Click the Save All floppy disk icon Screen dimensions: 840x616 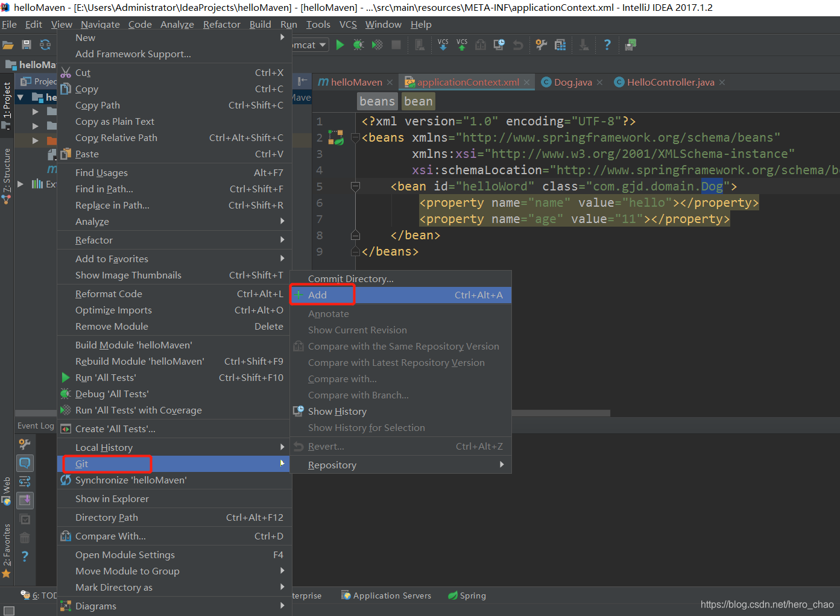coord(27,45)
